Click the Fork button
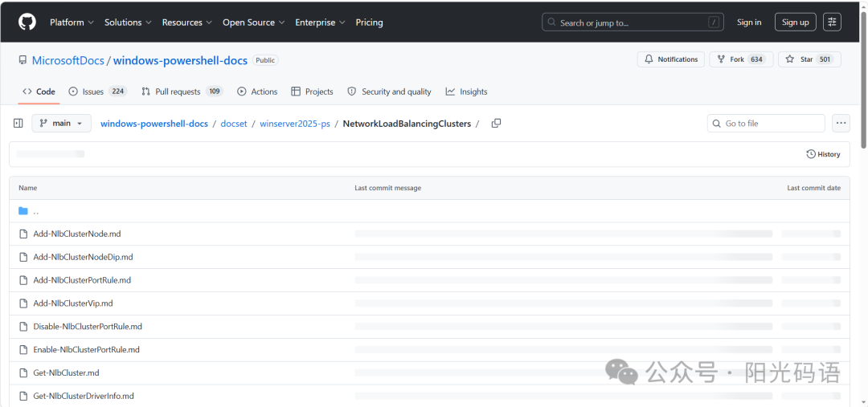Image resolution: width=868 pixels, height=407 pixels. [x=741, y=59]
